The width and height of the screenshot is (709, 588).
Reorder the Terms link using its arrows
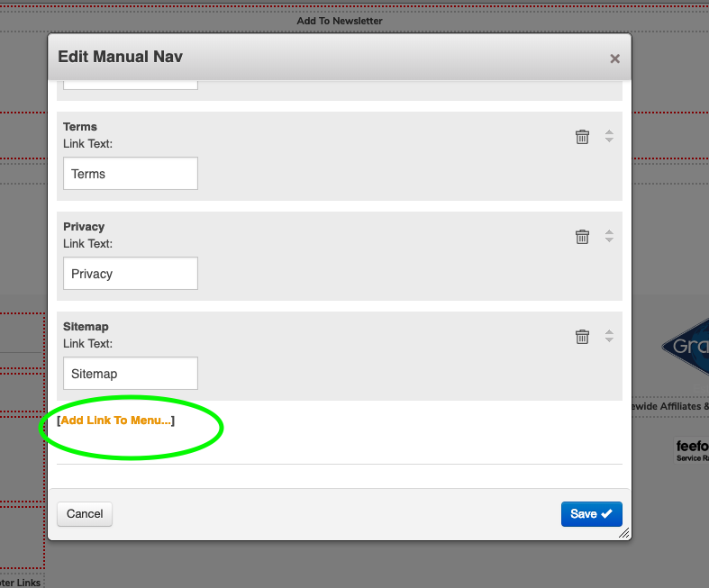(609, 136)
